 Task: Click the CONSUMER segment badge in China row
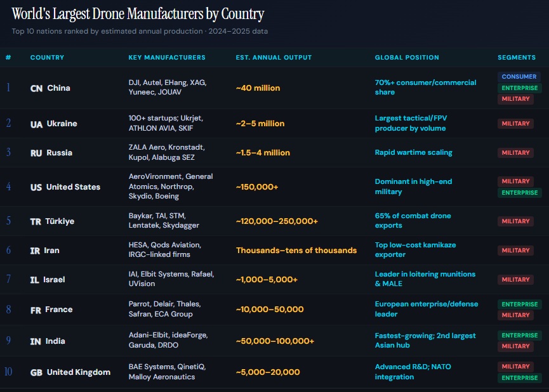pos(519,77)
